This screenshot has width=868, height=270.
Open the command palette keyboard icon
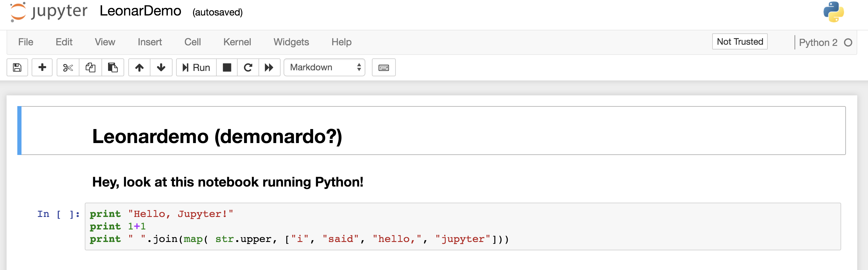[384, 68]
